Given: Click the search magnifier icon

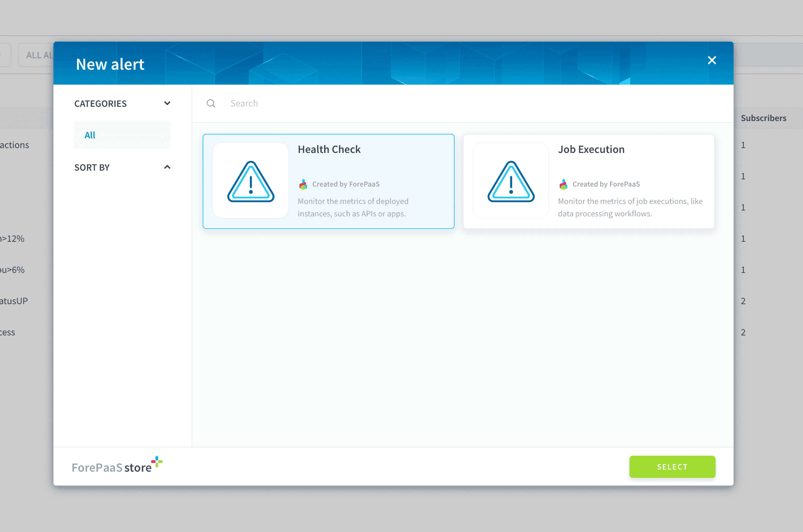Looking at the screenshot, I should click(x=211, y=103).
